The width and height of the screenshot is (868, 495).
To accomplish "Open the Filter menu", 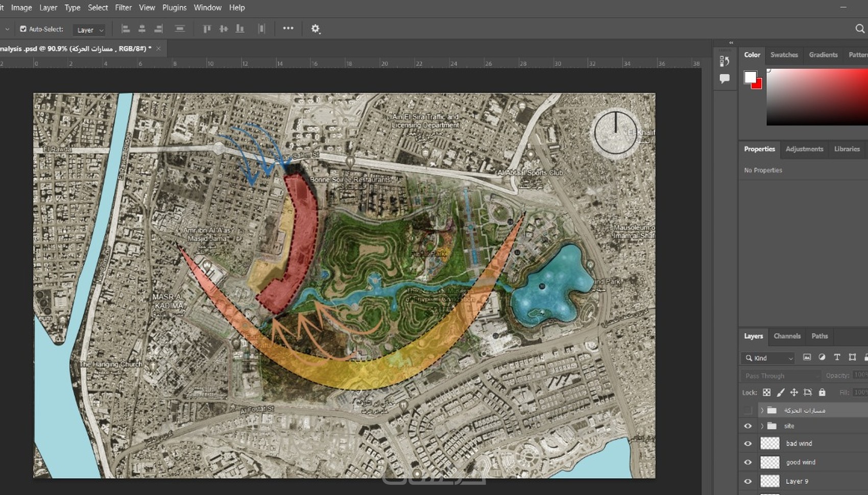I will 123,8.
